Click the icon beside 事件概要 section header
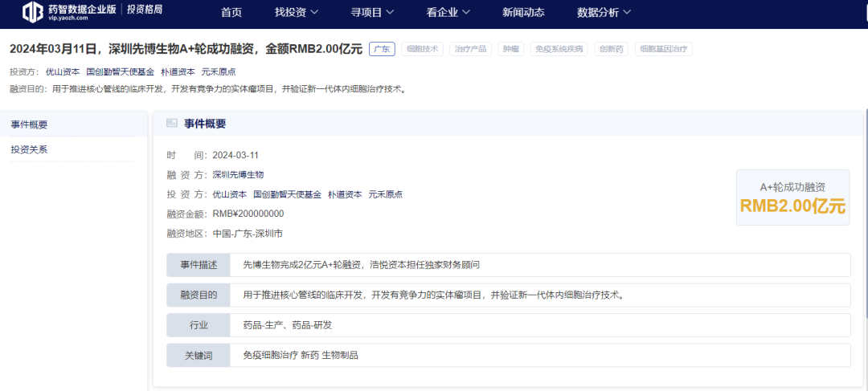The image size is (868, 391). pyautogui.click(x=171, y=124)
